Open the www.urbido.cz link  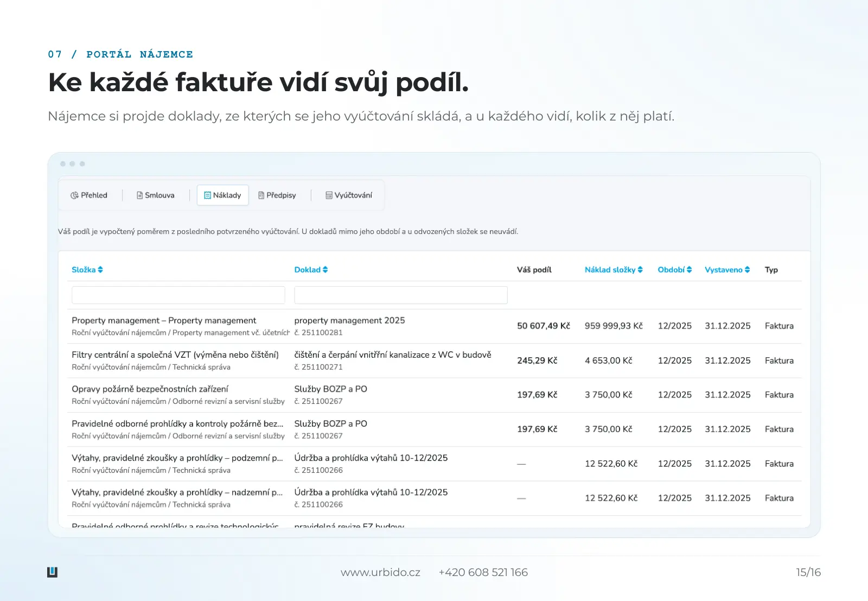coord(380,572)
